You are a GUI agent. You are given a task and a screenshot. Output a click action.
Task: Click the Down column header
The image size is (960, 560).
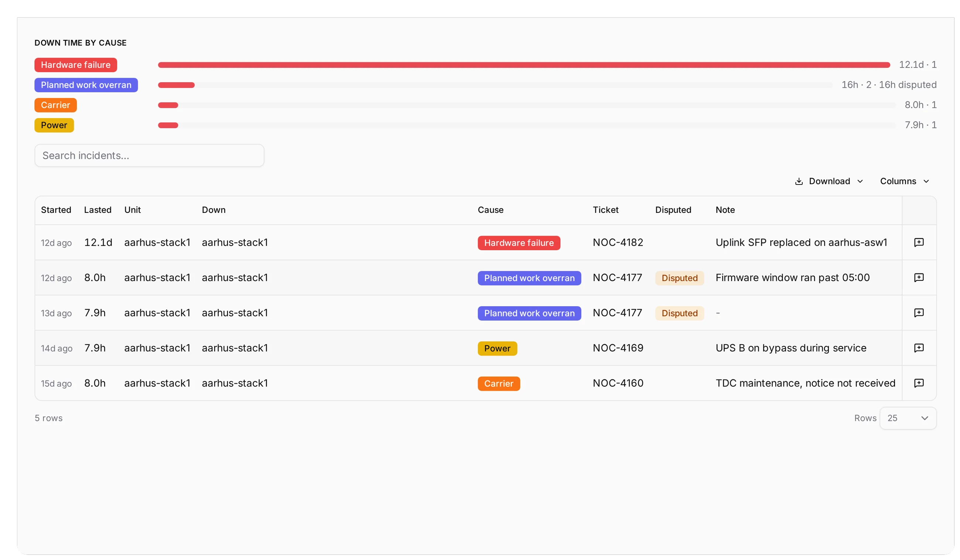point(214,210)
